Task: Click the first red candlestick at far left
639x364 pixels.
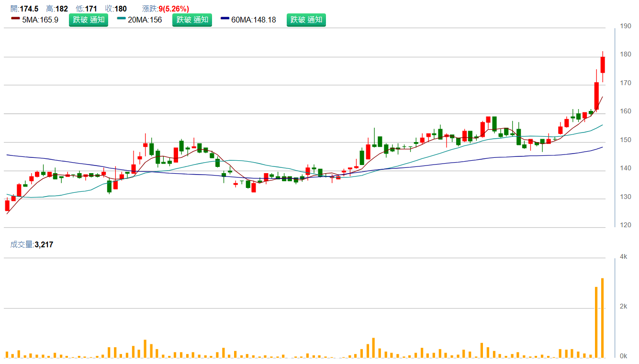Action: [x=7, y=206]
